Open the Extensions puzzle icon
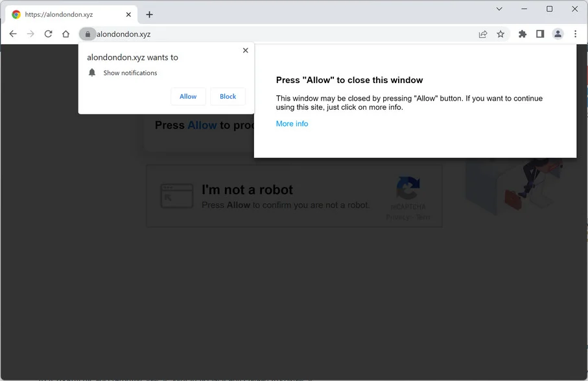Screen dimensions: 588x381 523,34
